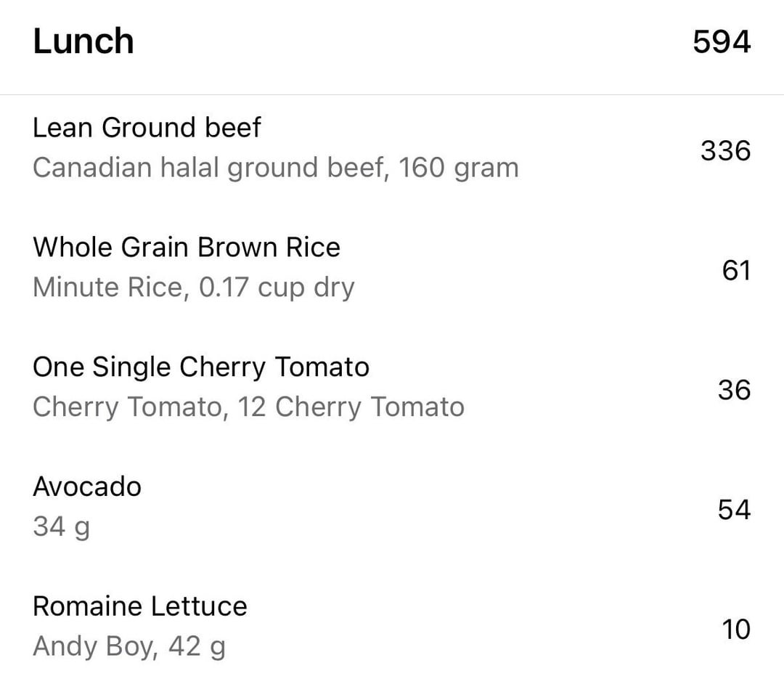Open One Single Cherry Tomato entry

(392, 387)
